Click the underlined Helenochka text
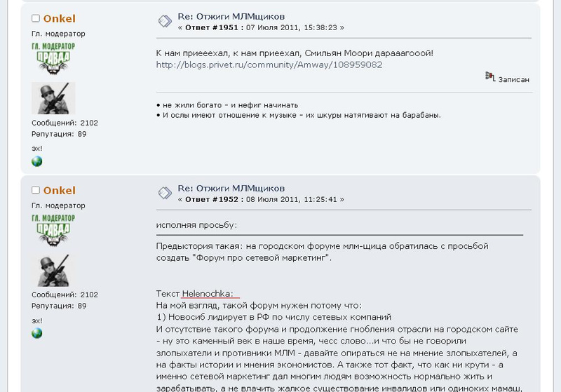Viewport: 561px width, 392px height. pyautogui.click(x=207, y=294)
